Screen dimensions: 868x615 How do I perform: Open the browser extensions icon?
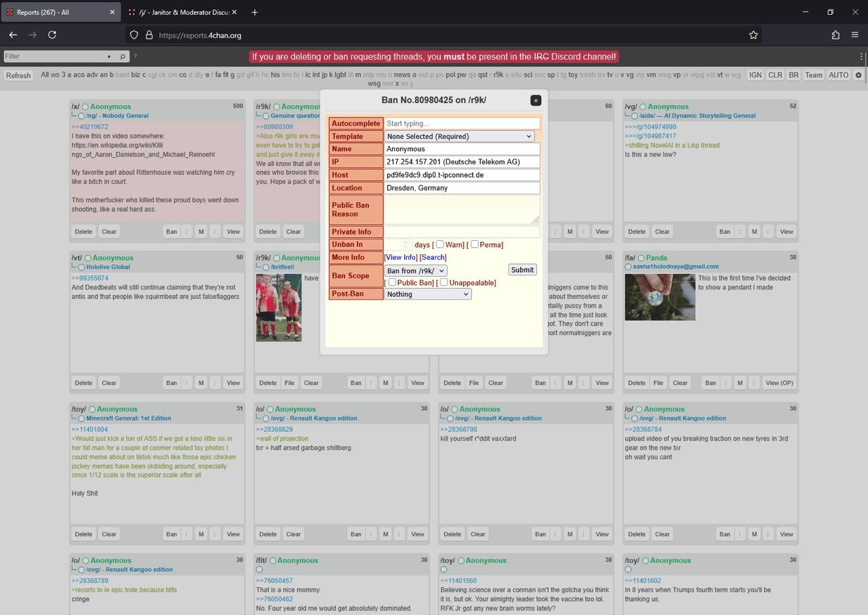coord(835,35)
